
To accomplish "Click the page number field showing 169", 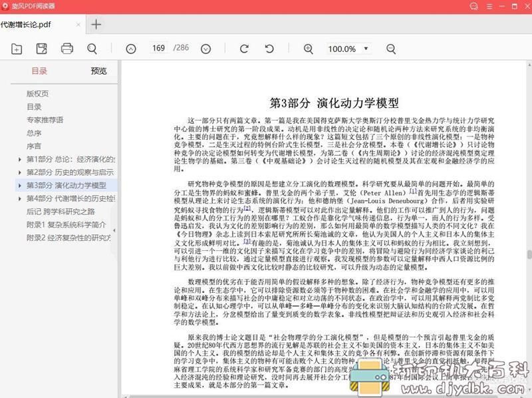I will coord(159,48).
